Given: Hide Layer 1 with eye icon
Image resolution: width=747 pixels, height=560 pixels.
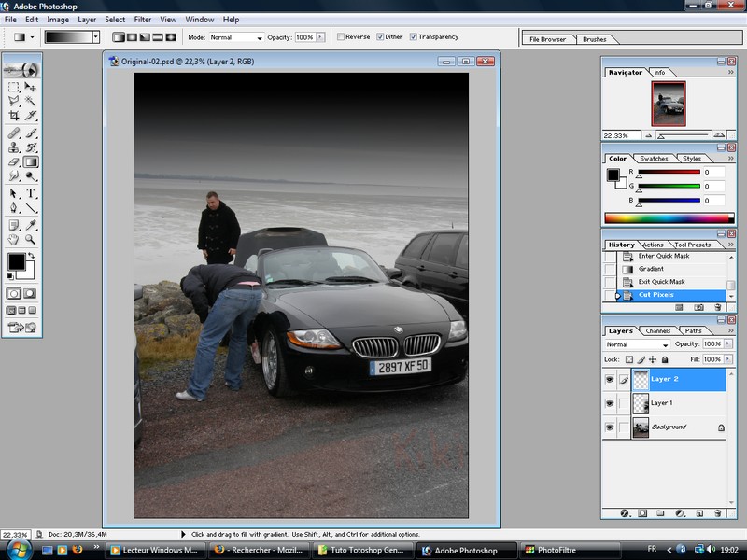Looking at the screenshot, I should (x=610, y=403).
